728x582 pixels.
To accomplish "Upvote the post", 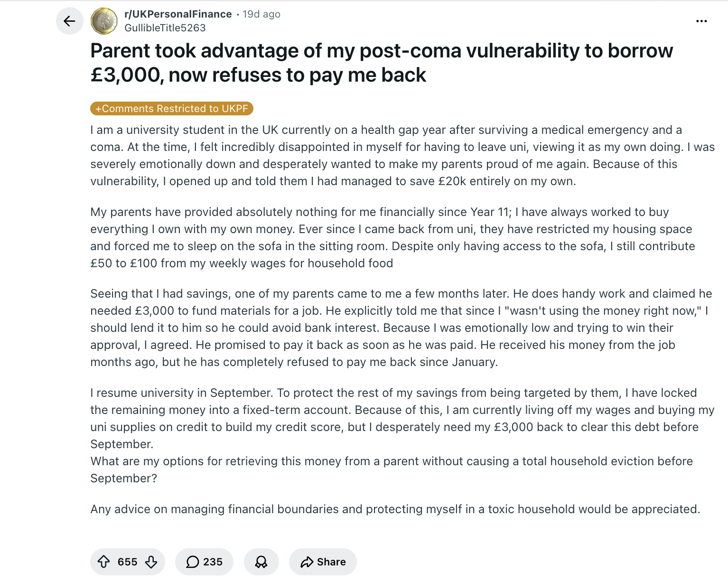I will pyautogui.click(x=103, y=562).
